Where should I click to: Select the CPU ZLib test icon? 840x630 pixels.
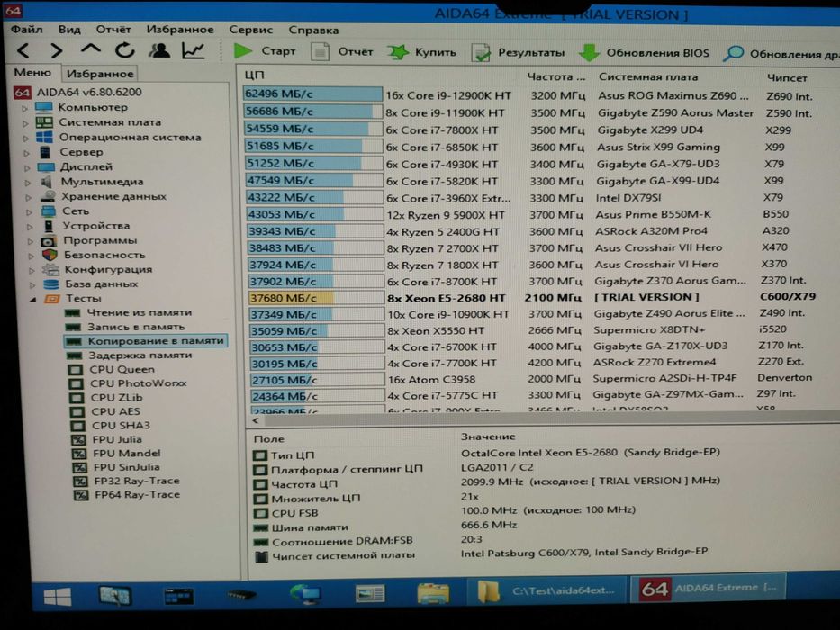click(77, 398)
